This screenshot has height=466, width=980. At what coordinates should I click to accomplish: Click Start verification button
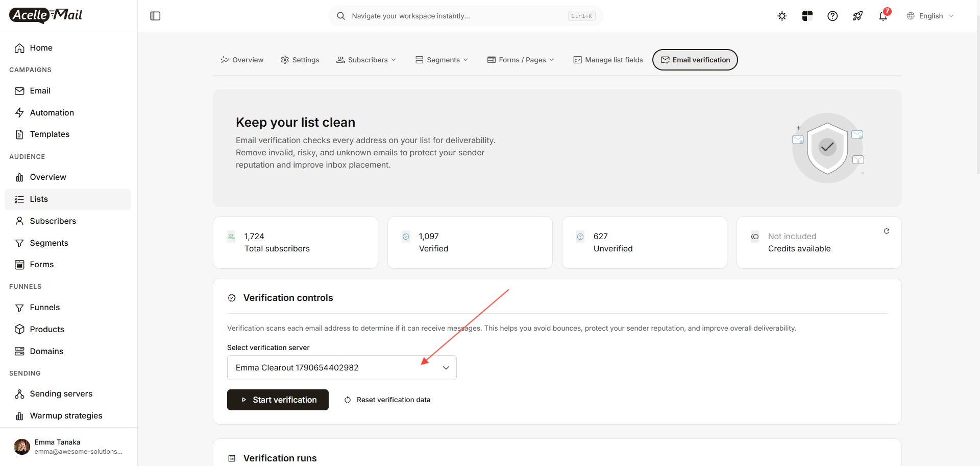click(278, 400)
